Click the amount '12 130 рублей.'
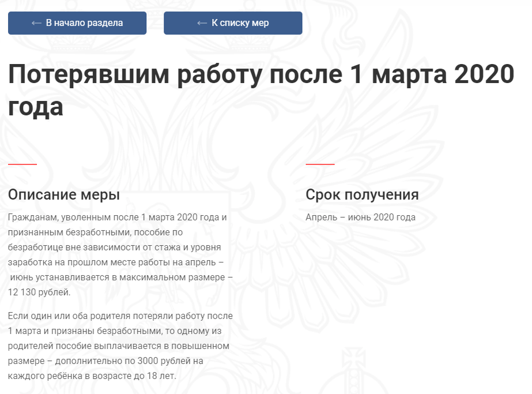 coord(39,292)
